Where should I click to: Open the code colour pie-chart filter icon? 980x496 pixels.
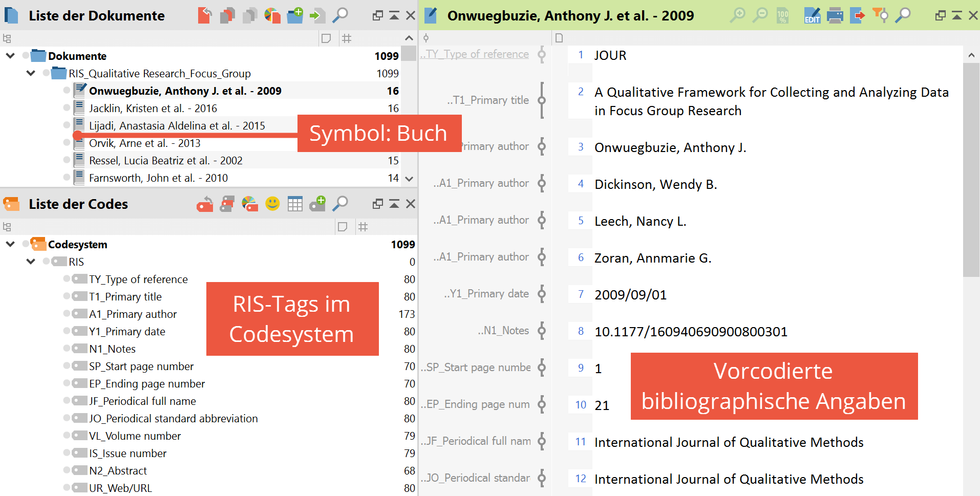(x=250, y=204)
